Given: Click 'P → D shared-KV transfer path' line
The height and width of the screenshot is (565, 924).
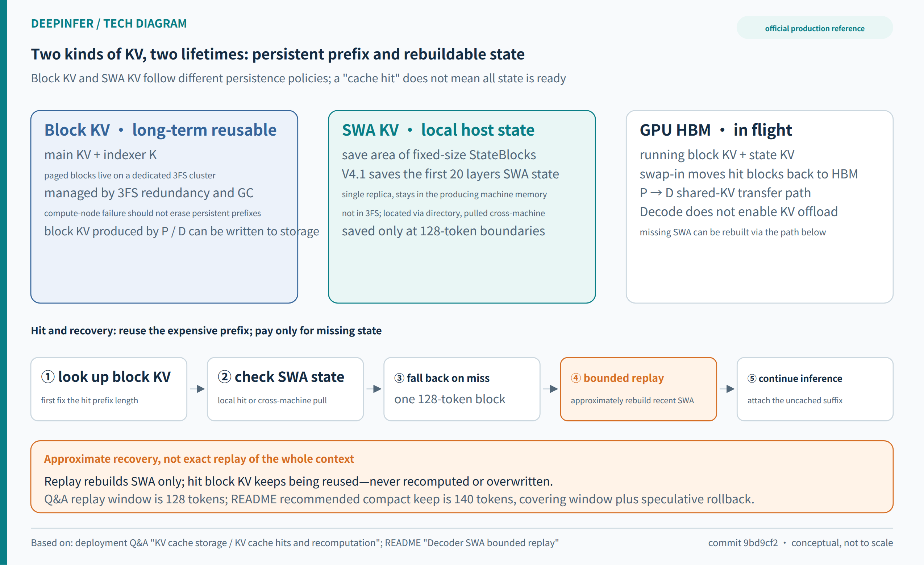Looking at the screenshot, I should click(725, 193).
